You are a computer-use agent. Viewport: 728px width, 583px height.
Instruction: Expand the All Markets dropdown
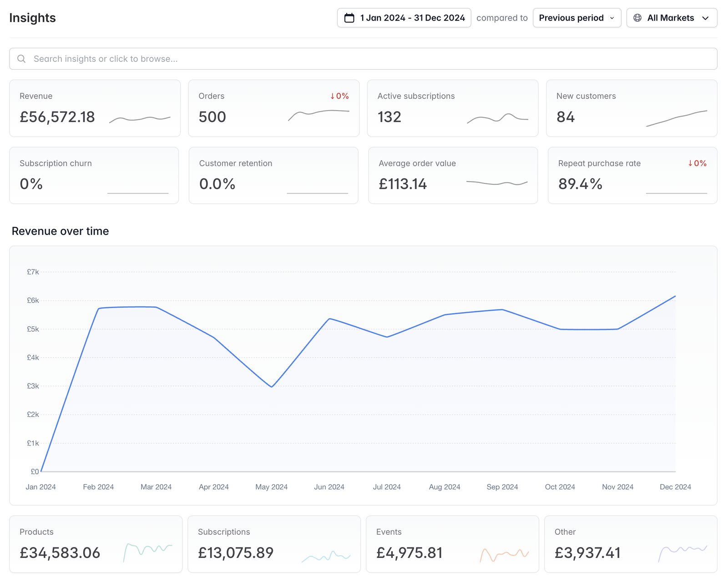point(672,18)
